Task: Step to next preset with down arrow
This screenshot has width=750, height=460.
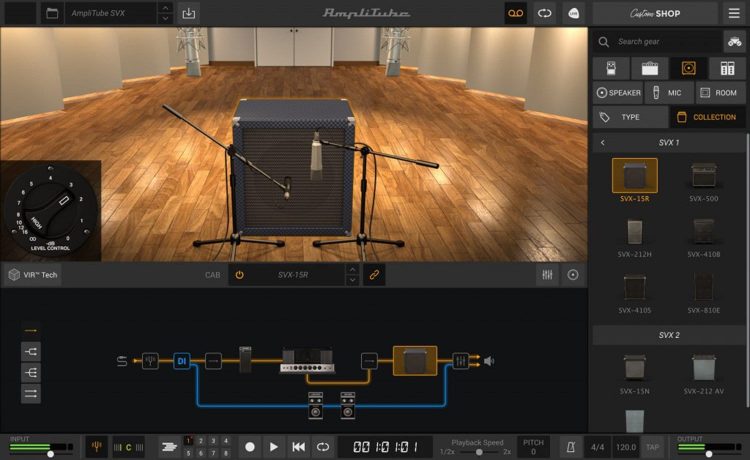Action: coord(165,19)
